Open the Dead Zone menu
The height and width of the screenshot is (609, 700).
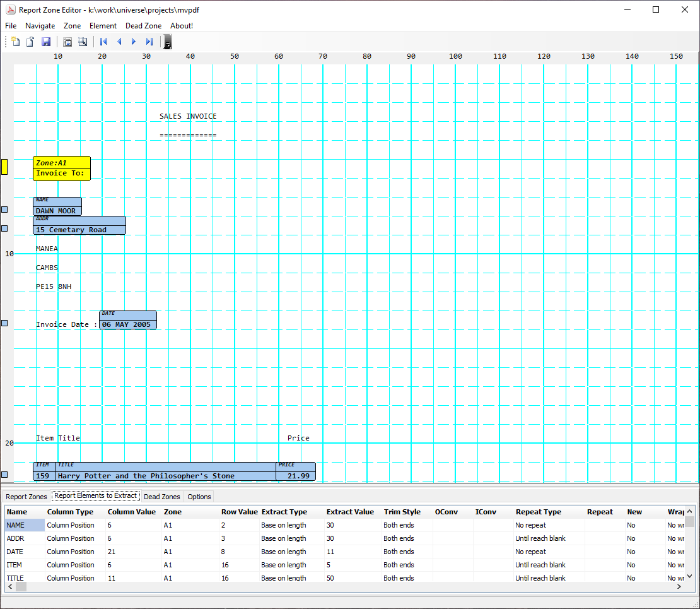click(143, 26)
